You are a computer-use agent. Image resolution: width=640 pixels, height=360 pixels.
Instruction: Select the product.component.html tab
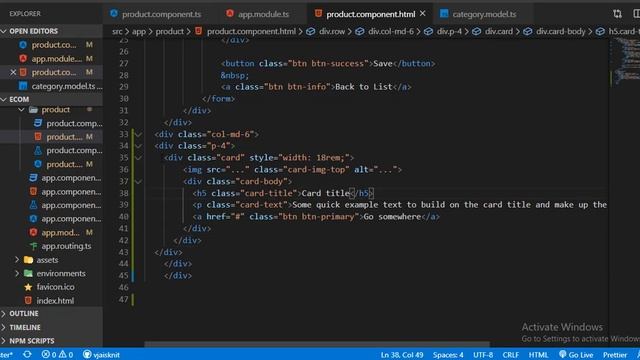[371, 14]
